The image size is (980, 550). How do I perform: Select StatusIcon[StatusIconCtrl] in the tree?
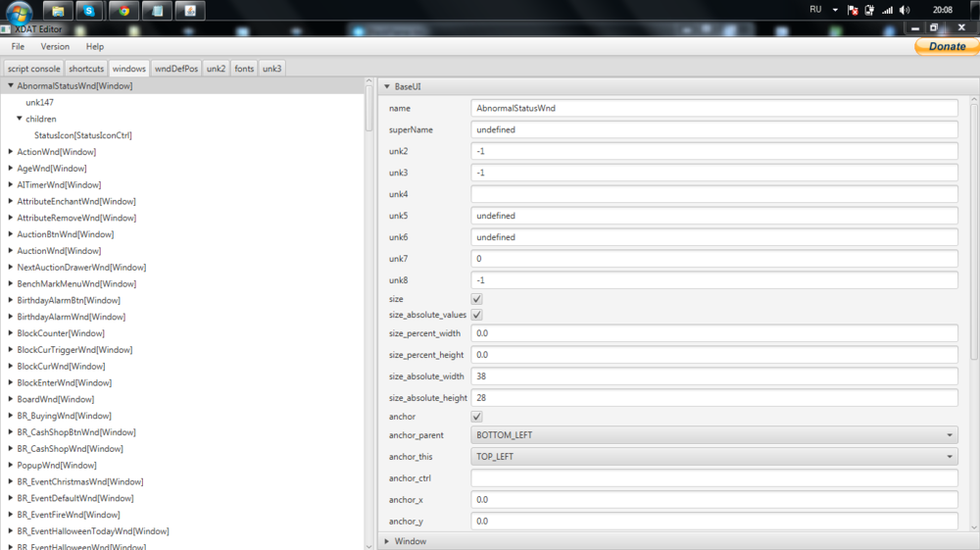pos(82,135)
